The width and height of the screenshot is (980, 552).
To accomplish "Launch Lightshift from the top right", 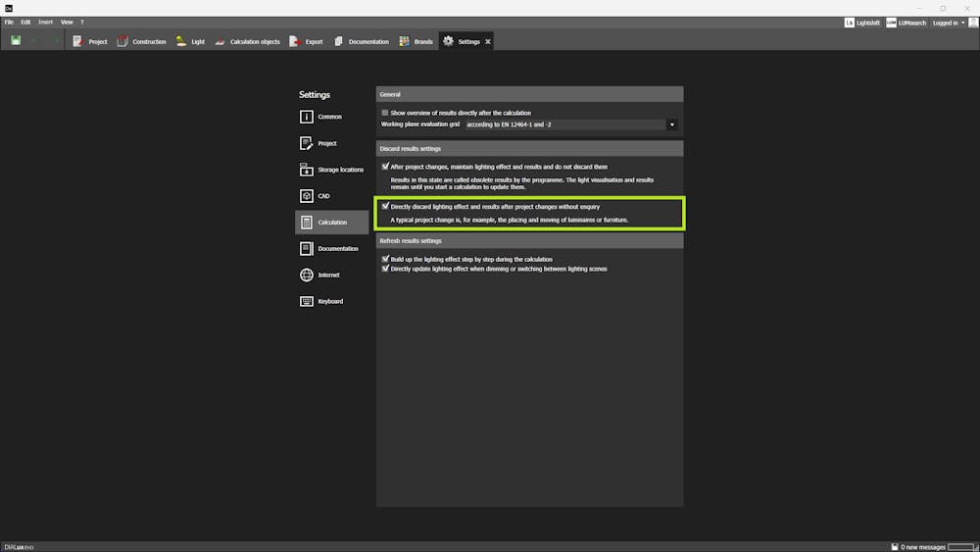I will [861, 23].
